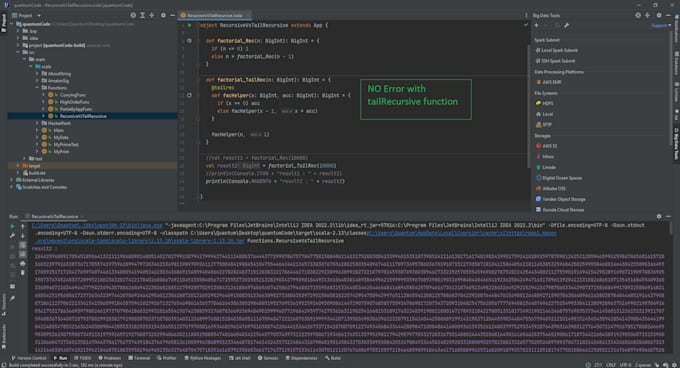The width and height of the screenshot is (680, 368).
Task: Click scroll up arrow in Run console toolbar
Action: coord(23,226)
